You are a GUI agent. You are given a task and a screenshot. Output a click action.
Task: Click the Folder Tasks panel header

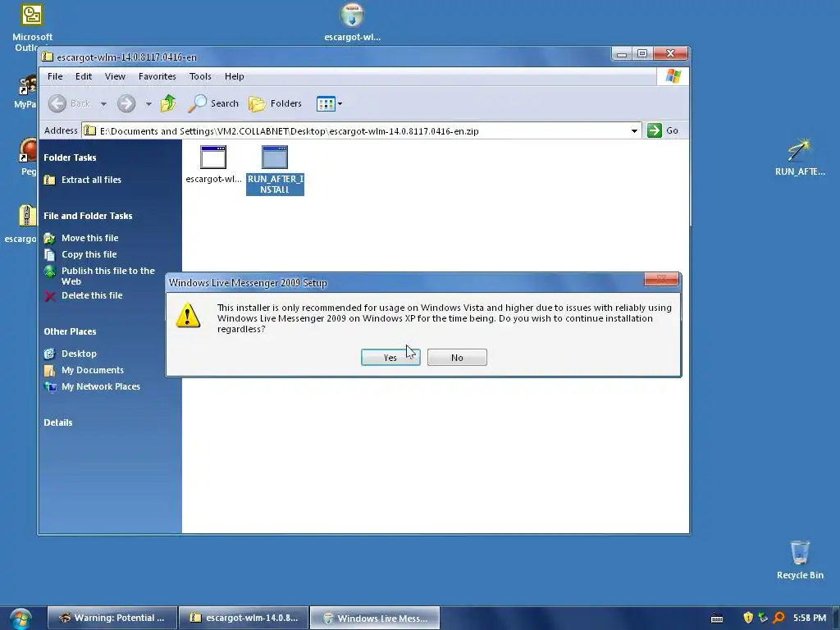point(71,157)
